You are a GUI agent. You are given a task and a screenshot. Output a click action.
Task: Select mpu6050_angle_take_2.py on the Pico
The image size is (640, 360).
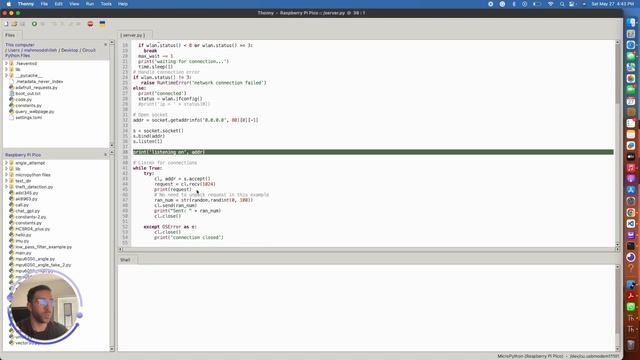(43, 265)
